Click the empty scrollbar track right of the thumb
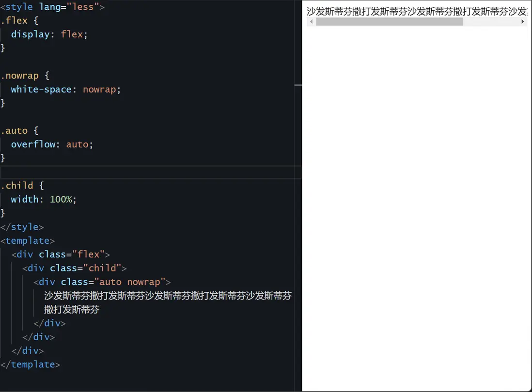532x392 pixels. pyautogui.click(x=491, y=22)
